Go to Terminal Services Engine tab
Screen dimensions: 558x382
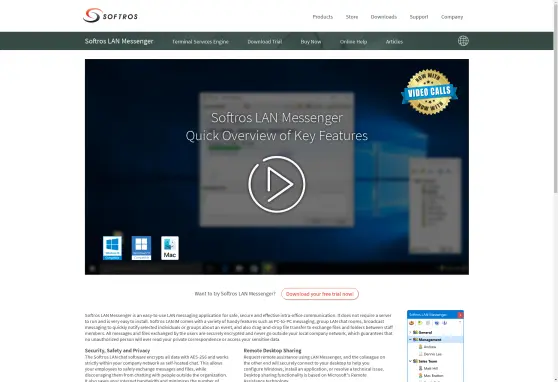[200, 42]
